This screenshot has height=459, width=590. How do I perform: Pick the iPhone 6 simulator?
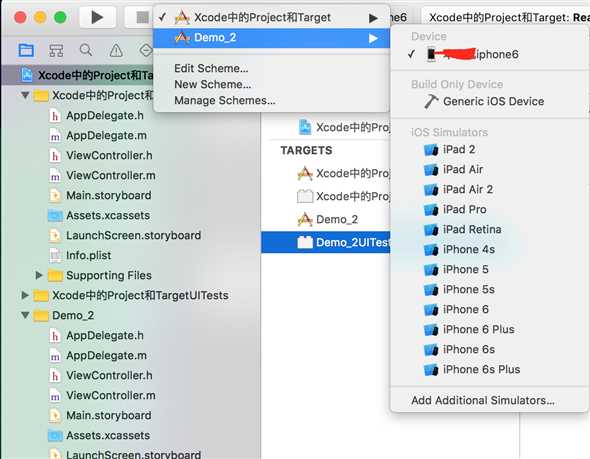point(490,310)
